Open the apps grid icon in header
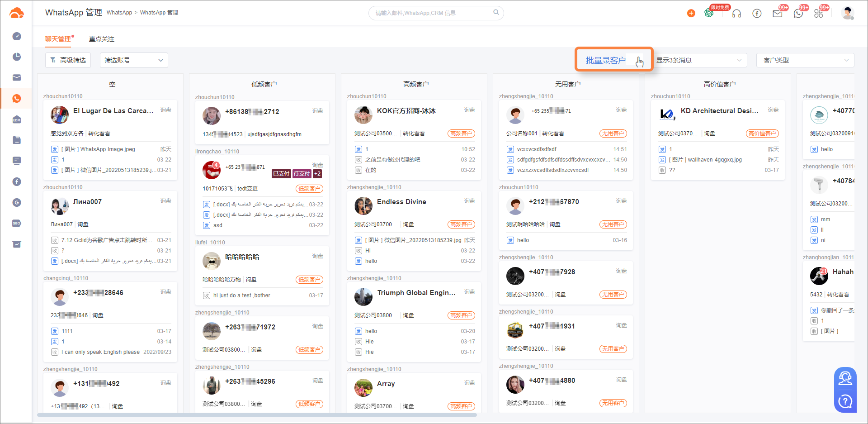This screenshot has height=424, width=868. pyautogui.click(x=819, y=14)
